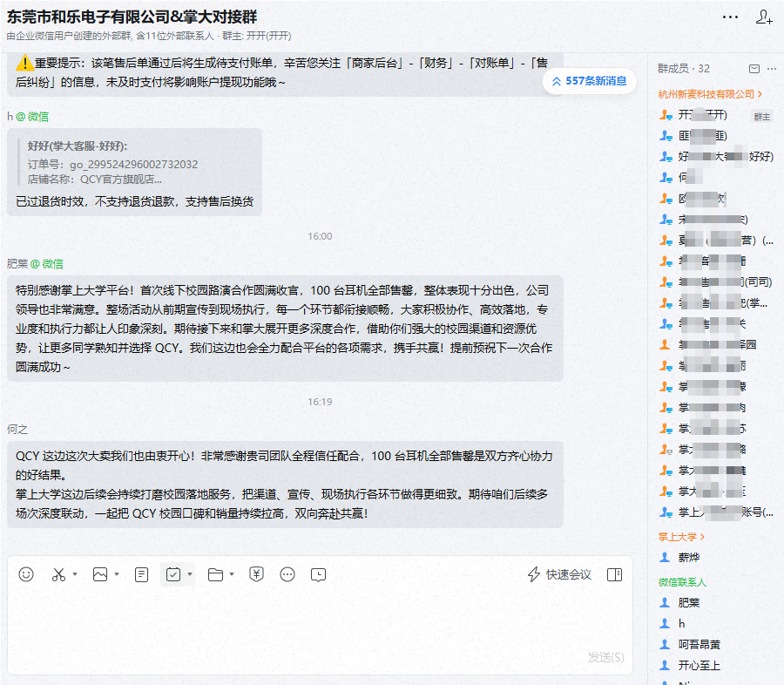The width and height of the screenshot is (784, 685).
Task: Click the add member icon in header
Action: point(763,17)
